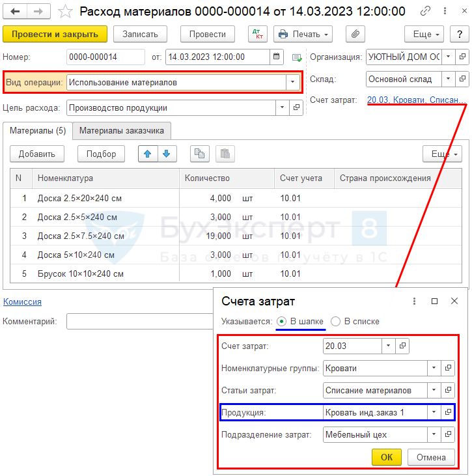This screenshot has width=472, height=476.
Task: Click the Страна происхождения column header
Action: (398, 178)
